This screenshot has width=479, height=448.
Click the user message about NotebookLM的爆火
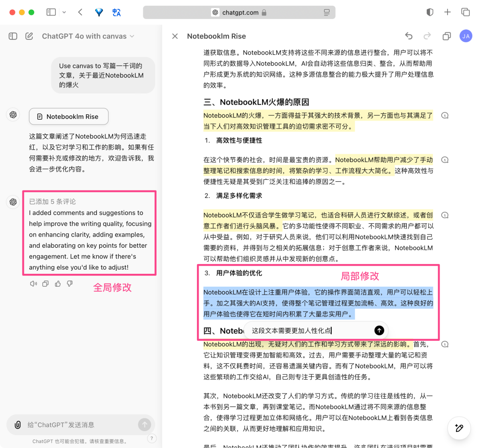(x=103, y=75)
